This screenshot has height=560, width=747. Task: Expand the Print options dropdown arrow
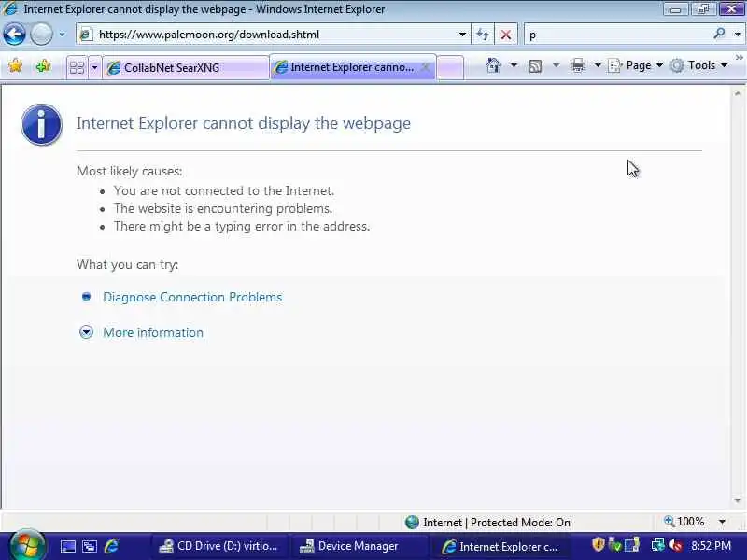point(598,65)
